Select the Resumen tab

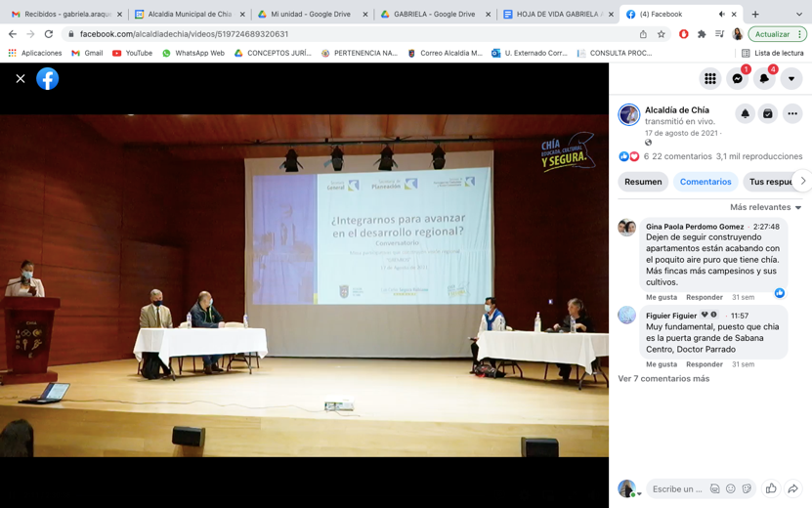(x=643, y=182)
